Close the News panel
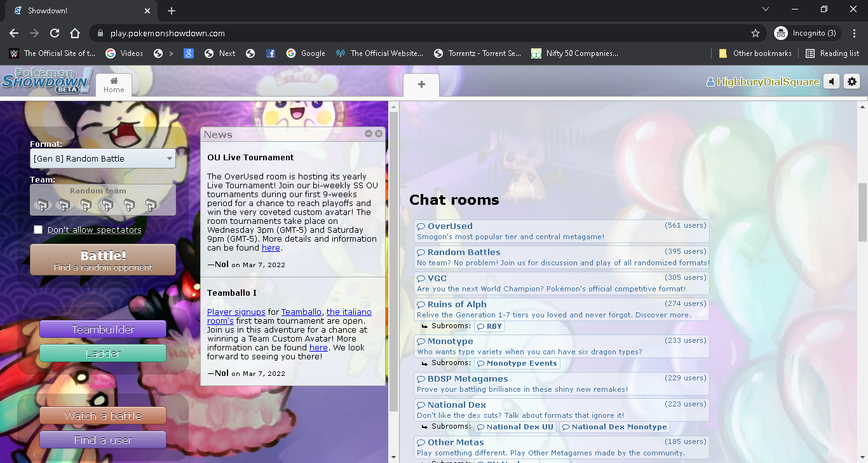Viewport: 868px width, 463px height. (x=379, y=134)
